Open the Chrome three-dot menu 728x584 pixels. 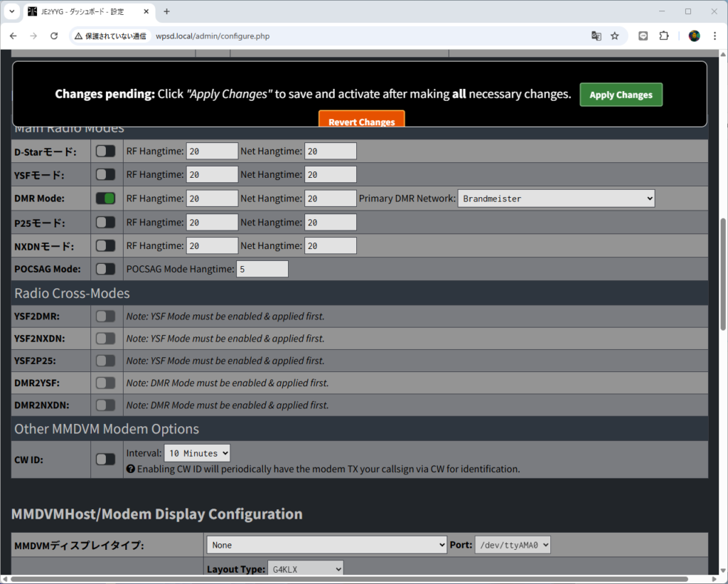(x=714, y=36)
